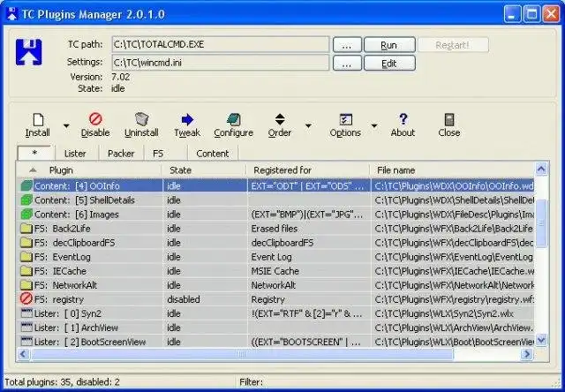Switch to the Packer tab

click(x=121, y=154)
